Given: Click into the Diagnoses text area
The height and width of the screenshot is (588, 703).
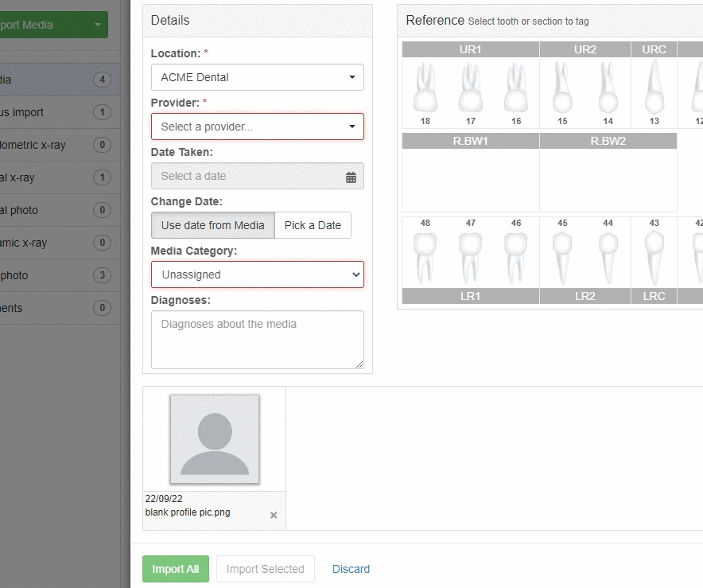Looking at the screenshot, I should (258, 340).
